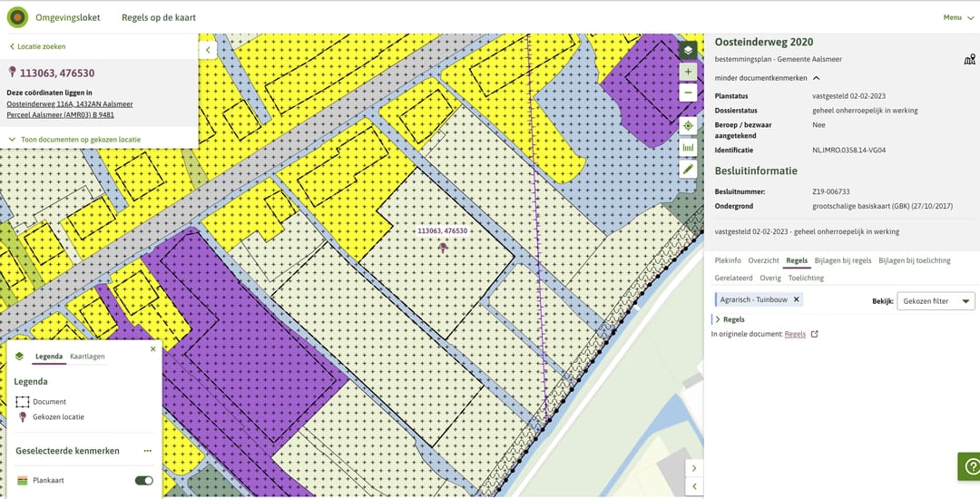Open the Bekijk filter dropdown

(x=936, y=301)
